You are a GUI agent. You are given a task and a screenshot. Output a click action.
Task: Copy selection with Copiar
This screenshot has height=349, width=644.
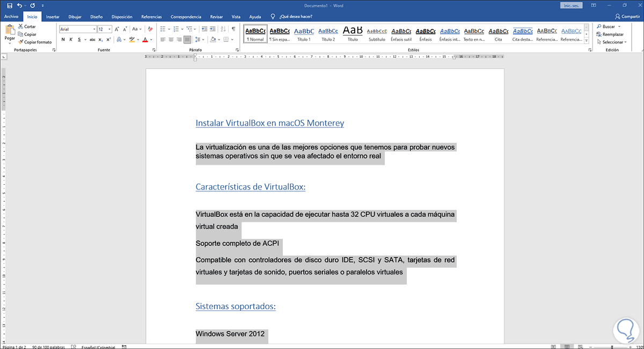(x=27, y=34)
